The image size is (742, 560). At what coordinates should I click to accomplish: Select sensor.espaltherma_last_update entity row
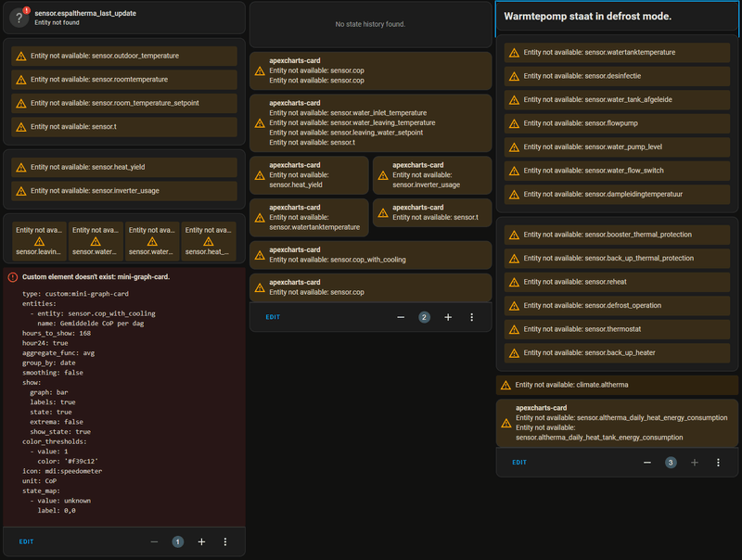coord(124,18)
